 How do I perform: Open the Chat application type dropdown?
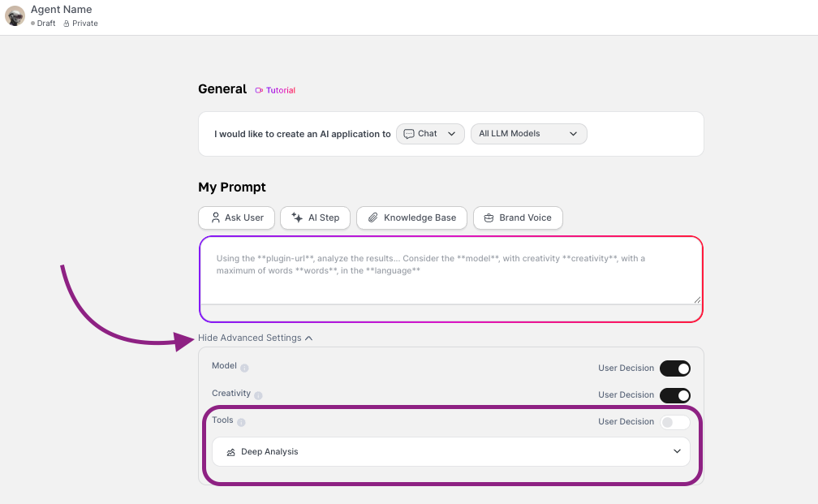(430, 134)
